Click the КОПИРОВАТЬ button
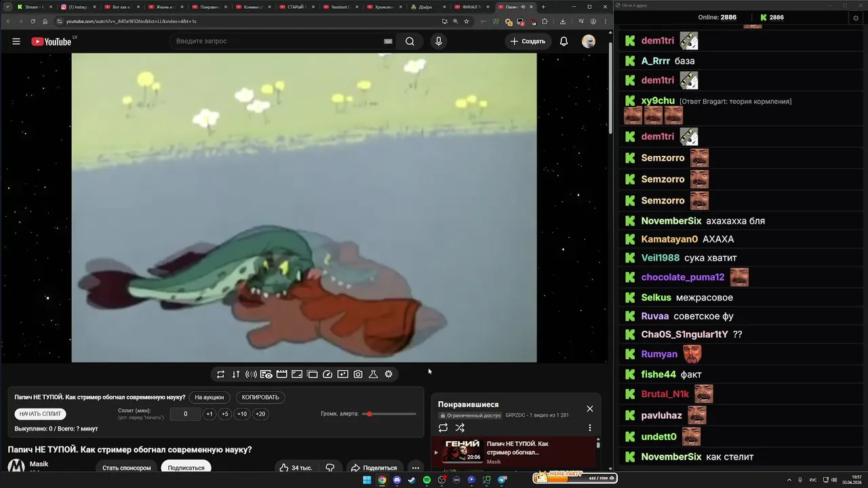Viewport: 868px width, 488px height. coord(260,397)
